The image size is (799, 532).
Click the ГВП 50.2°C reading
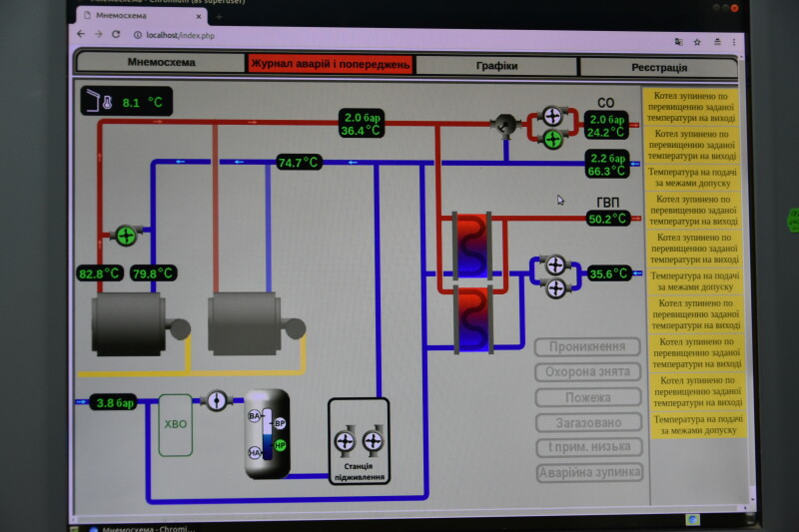tap(608, 219)
